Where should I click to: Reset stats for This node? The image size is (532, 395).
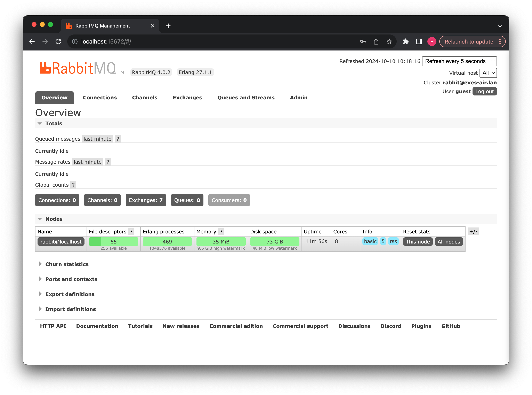[417, 241]
